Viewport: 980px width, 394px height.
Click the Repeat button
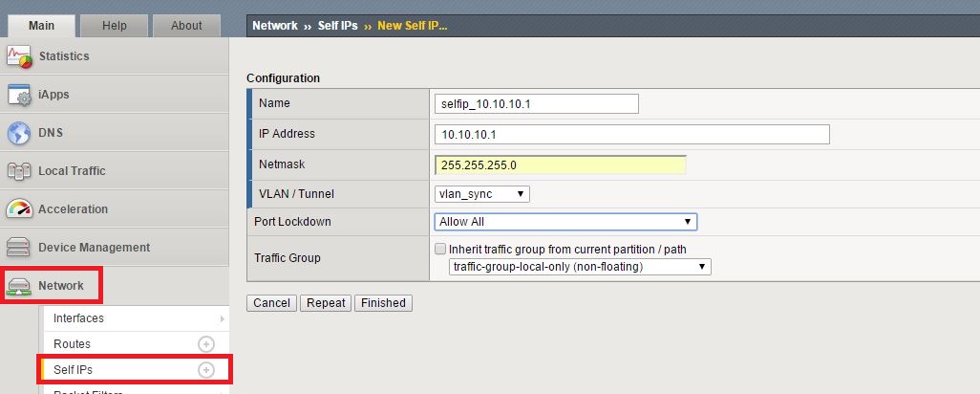pos(326,303)
